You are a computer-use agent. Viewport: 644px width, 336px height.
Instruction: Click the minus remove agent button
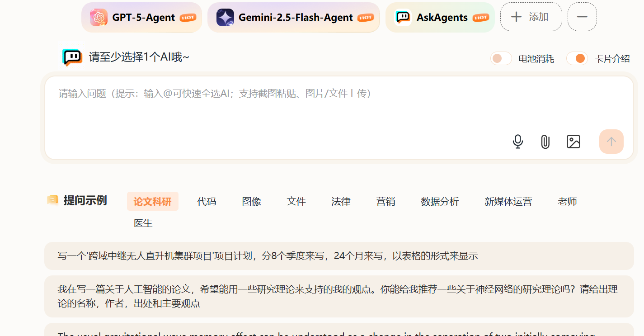point(582,17)
